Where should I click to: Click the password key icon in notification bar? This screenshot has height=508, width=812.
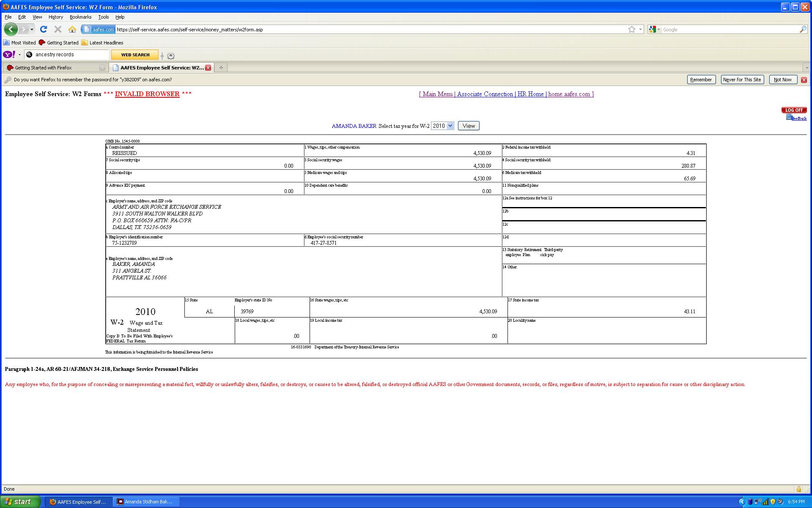8,80
